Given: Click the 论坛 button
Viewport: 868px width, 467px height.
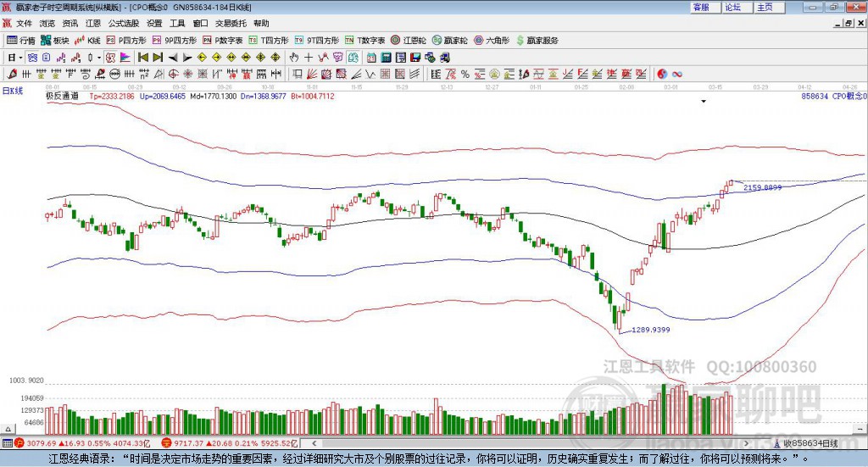Looking at the screenshot, I should pyautogui.click(x=737, y=7).
